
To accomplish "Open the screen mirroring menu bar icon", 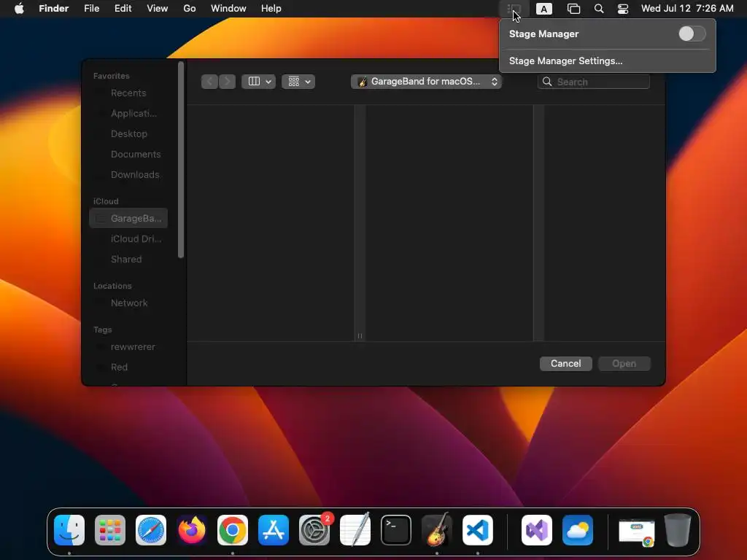I will (x=573, y=9).
